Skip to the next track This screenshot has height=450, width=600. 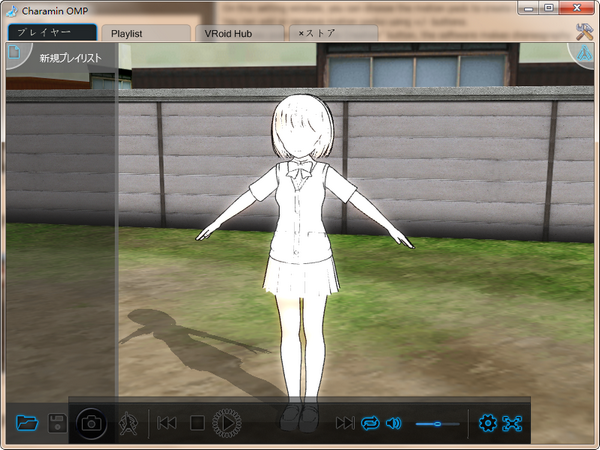click(x=345, y=423)
